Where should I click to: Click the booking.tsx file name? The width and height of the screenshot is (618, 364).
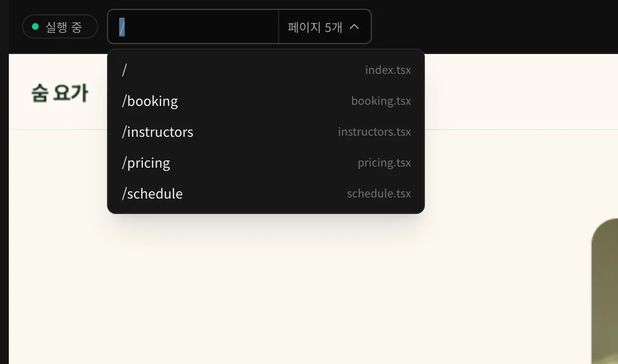[381, 101]
